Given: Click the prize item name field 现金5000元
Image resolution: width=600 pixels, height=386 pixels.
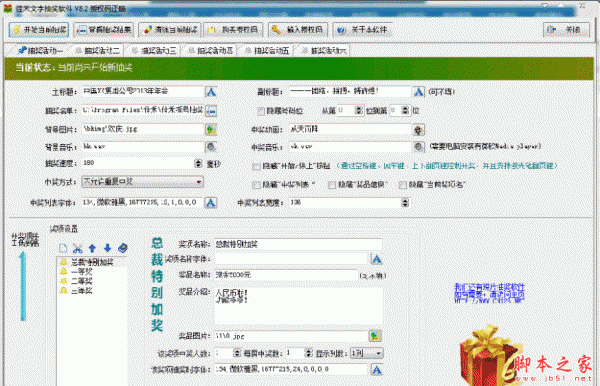Looking at the screenshot, I should coord(286,275).
